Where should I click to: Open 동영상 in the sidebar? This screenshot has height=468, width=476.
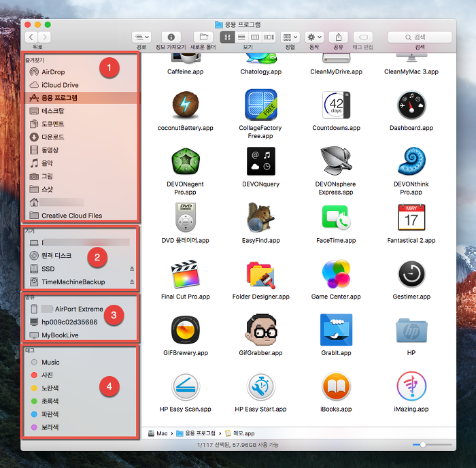(80, 150)
